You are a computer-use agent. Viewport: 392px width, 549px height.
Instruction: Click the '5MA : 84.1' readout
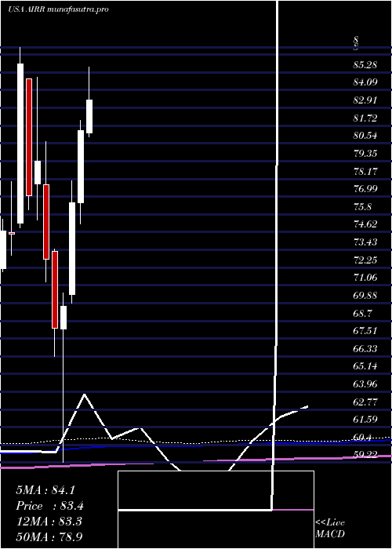click(x=45, y=490)
